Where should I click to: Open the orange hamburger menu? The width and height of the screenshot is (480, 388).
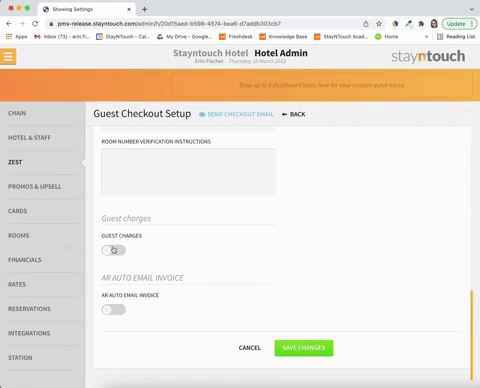[x=8, y=57]
